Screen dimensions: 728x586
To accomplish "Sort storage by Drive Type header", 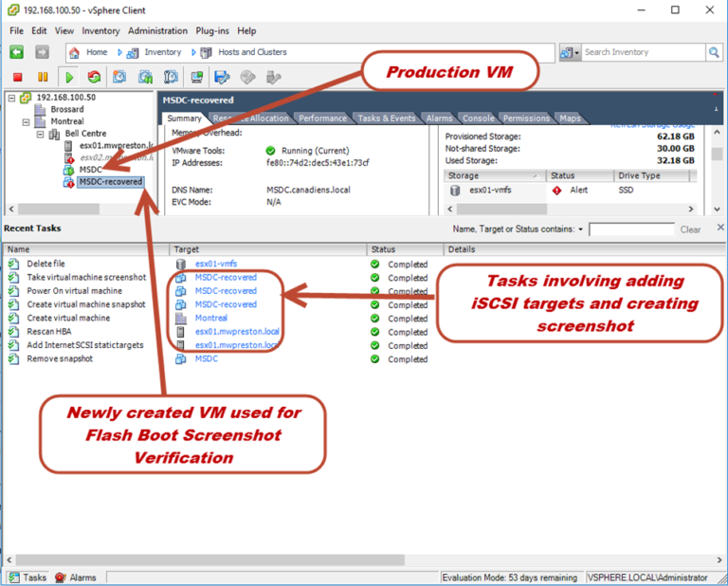I will [x=652, y=175].
